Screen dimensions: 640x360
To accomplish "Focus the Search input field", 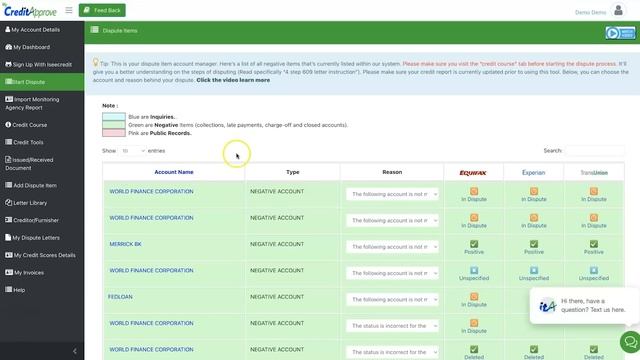I will pos(595,151).
